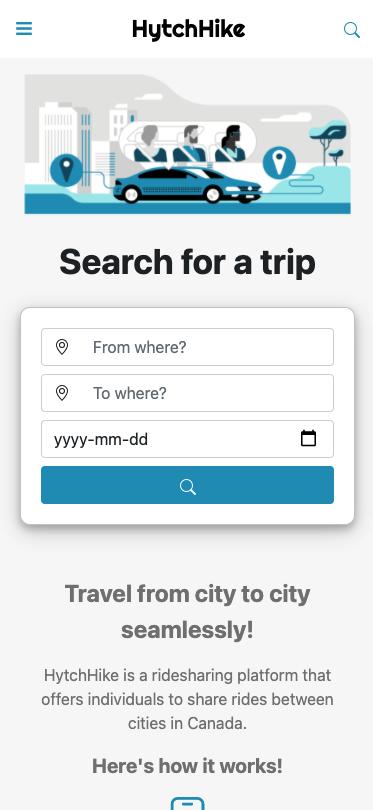Image resolution: width=373 pixels, height=810 pixels.
Task: Click the blue search trip button
Action: pos(188,485)
